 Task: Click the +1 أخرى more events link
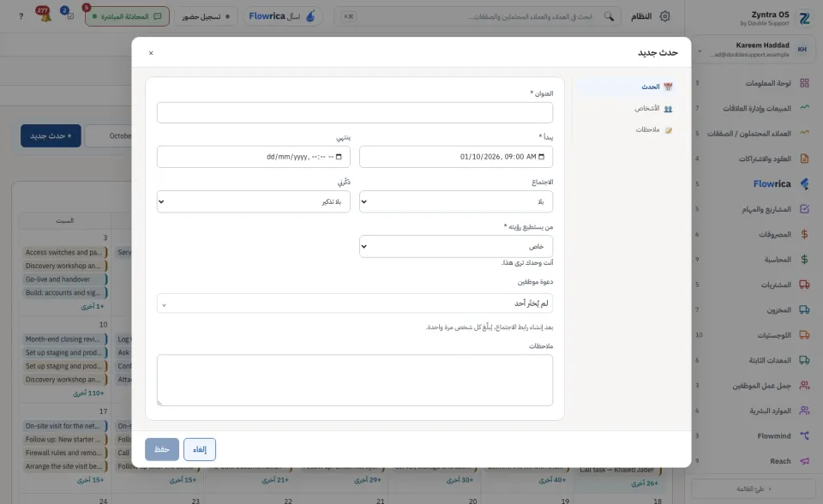click(x=93, y=306)
